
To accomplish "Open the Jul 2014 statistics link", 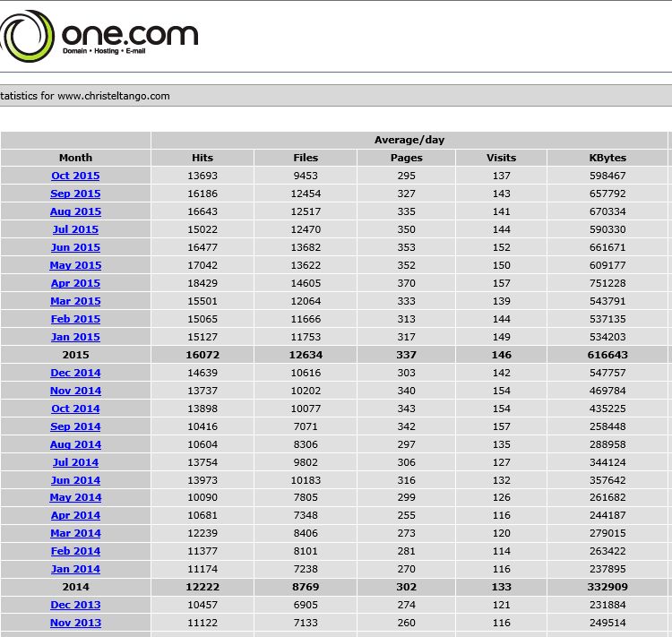I will (75, 462).
